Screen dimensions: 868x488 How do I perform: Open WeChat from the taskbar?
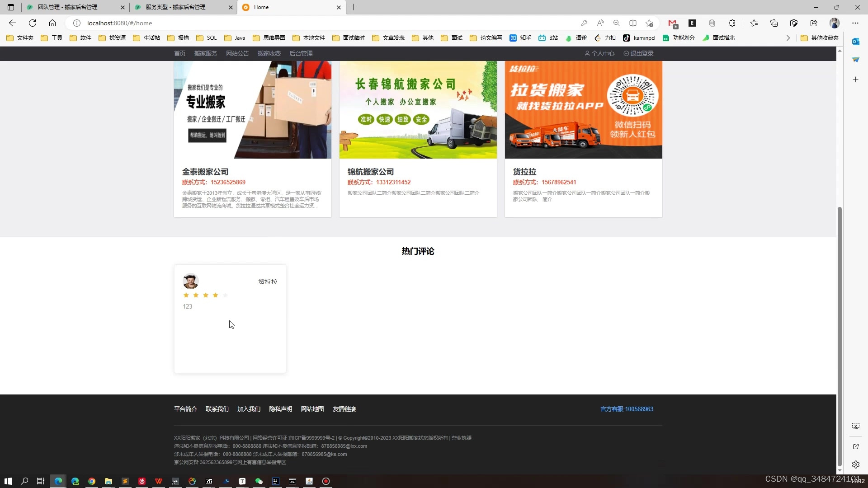[x=259, y=481]
